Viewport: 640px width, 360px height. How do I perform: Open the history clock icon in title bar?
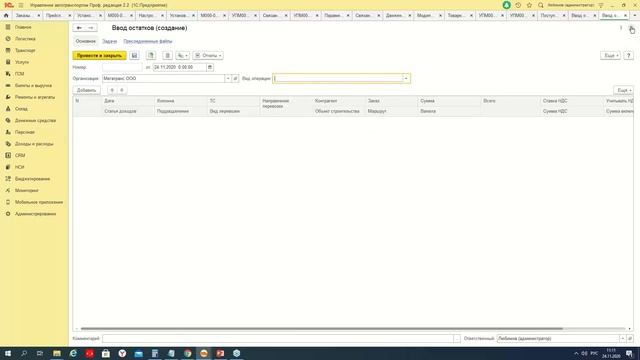518,5
